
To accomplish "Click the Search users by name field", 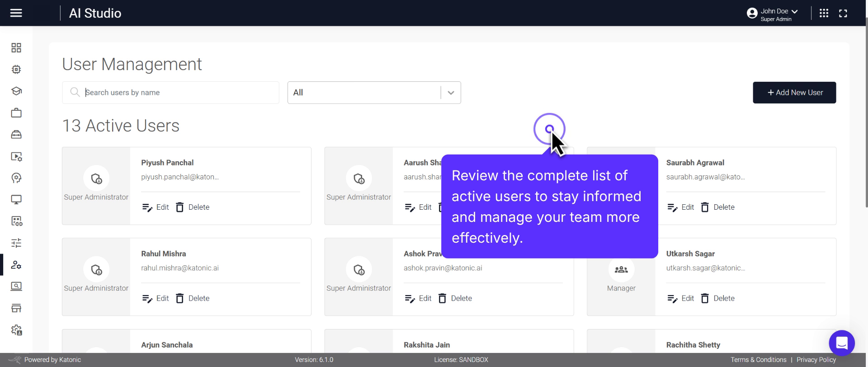I will (x=176, y=93).
